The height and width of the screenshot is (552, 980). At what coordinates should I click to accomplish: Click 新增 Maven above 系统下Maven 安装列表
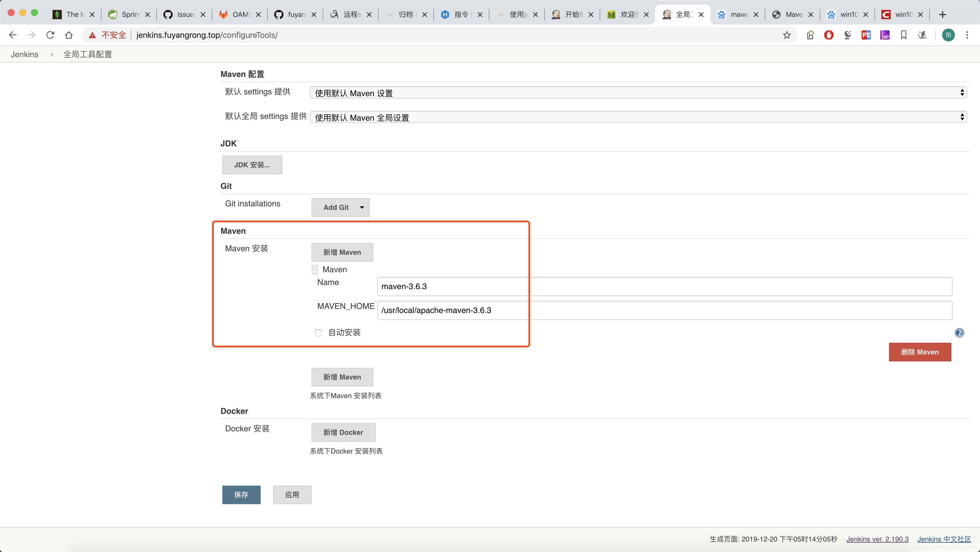tap(342, 377)
